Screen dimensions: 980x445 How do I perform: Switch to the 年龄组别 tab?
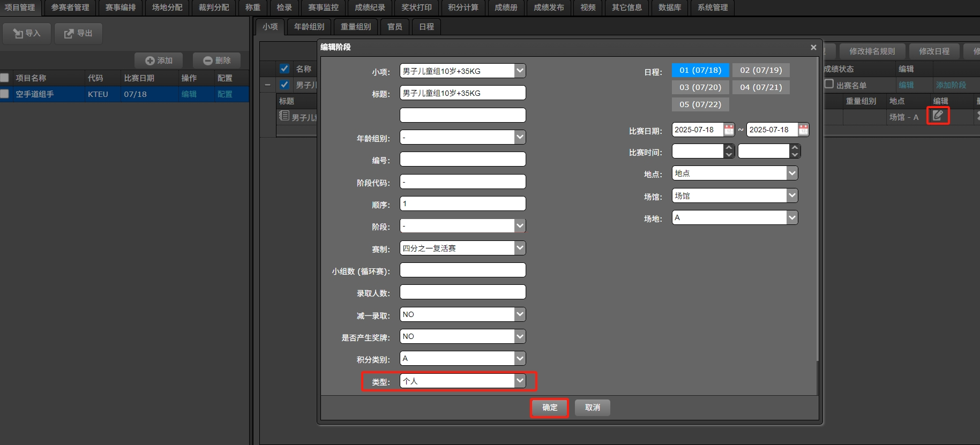click(309, 27)
